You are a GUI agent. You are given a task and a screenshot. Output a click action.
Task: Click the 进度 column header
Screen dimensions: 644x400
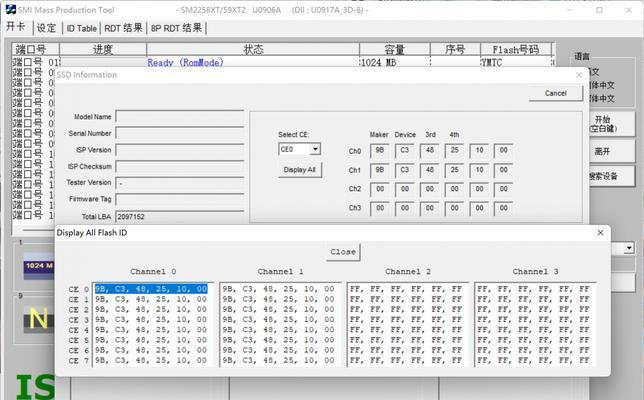click(x=103, y=49)
